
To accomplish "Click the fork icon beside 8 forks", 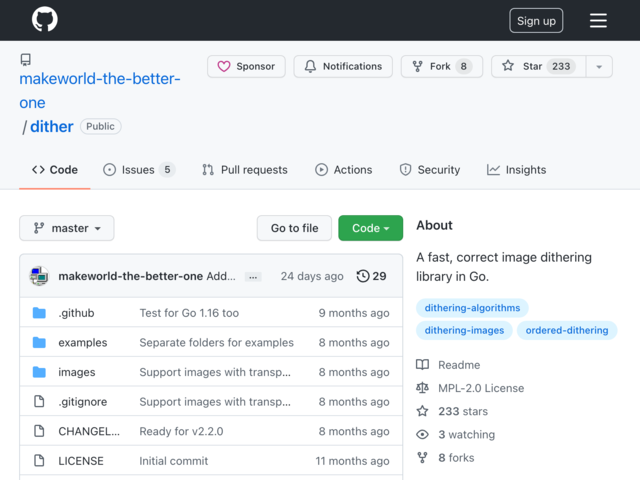I will tap(422, 458).
